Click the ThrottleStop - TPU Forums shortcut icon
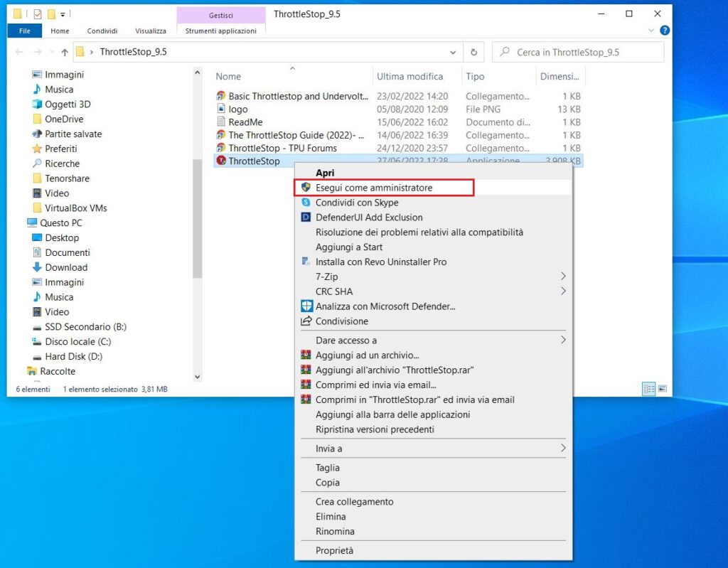 point(221,148)
